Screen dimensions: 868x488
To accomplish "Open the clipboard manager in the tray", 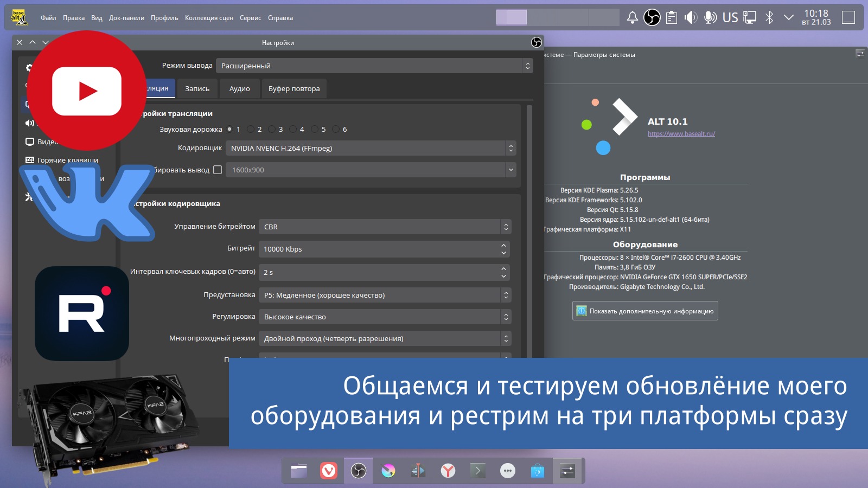I will click(671, 17).
